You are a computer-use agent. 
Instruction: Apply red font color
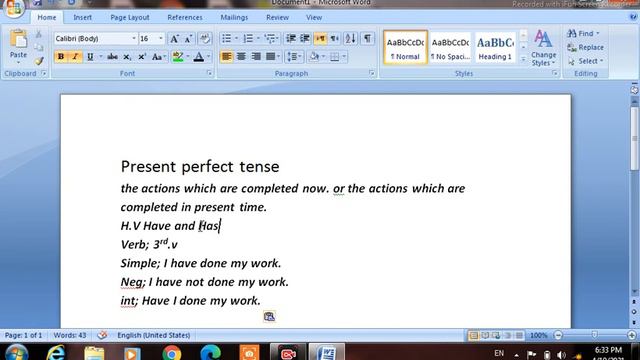pyautogui.click(x=199, y=57)
